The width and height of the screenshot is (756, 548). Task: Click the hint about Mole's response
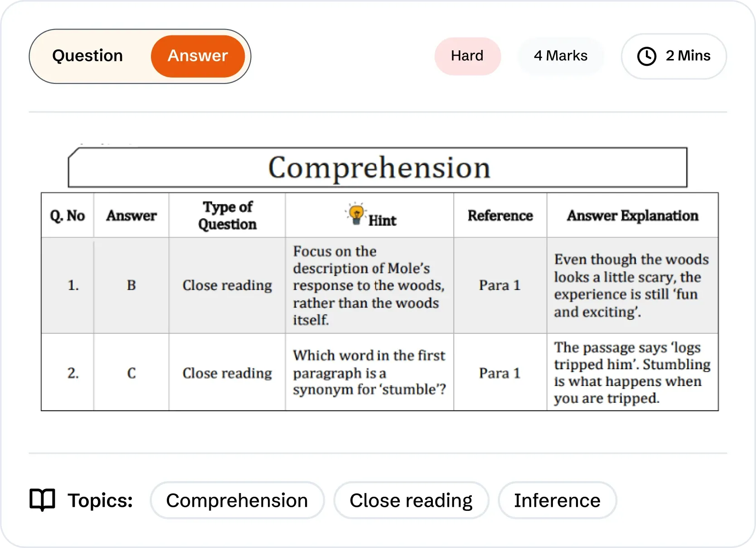(x=368, y=285)
